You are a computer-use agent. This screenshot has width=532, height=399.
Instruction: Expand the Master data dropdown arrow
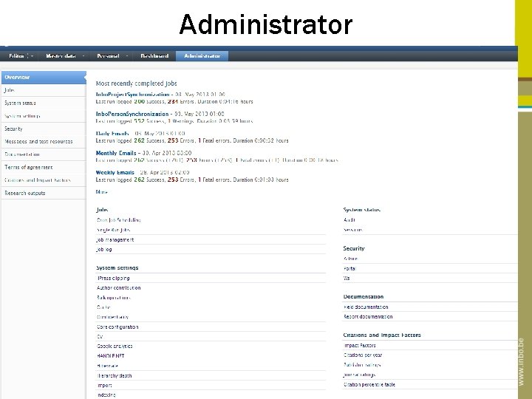(83, 56)
